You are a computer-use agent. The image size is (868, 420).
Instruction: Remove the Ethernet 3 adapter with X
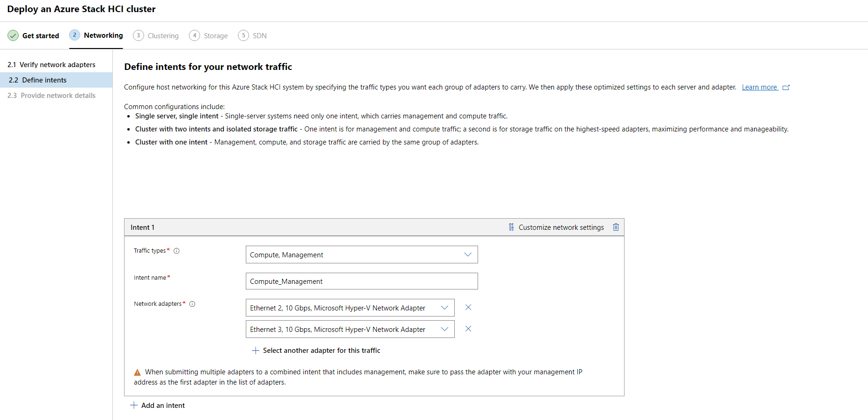pyautogui.click(x=468, y=329)
